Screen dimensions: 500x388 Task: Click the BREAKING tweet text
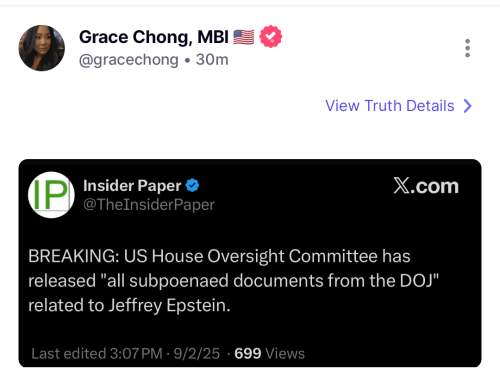pyautogui.click(x=233, y=281)
